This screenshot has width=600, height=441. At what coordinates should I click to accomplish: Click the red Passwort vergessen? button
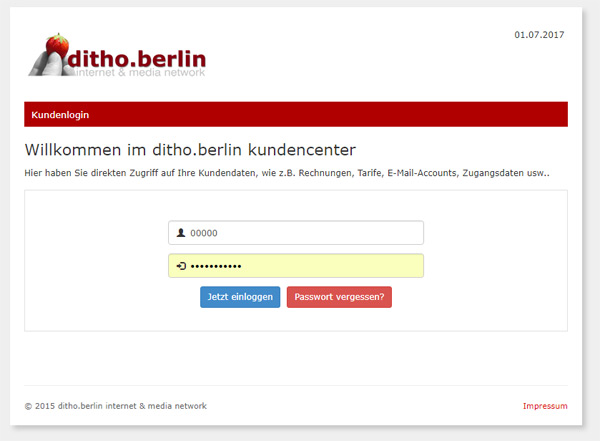tap(339, 297)
